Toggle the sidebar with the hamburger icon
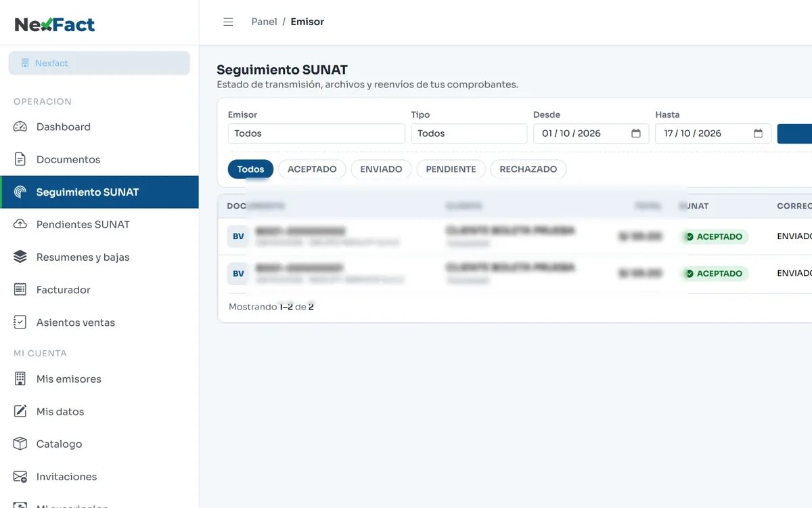812x508 pixels. pos(228,22)
